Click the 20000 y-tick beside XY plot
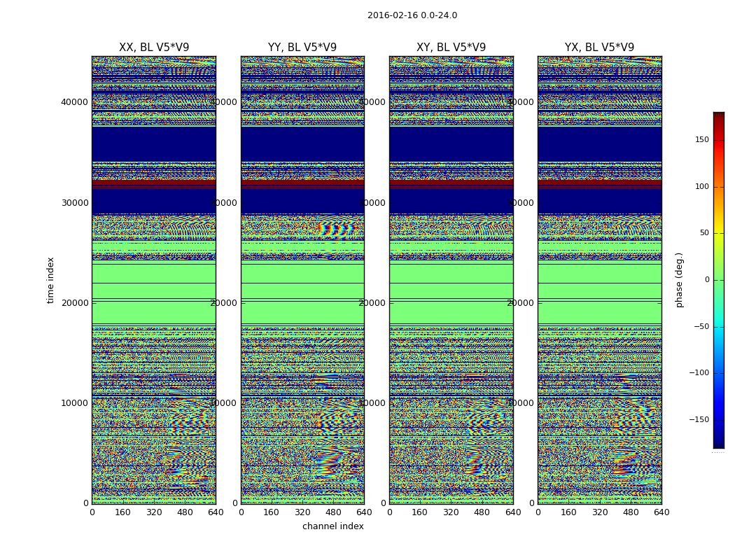This screenshot has height=560, width=735. [x=372, y=303]
